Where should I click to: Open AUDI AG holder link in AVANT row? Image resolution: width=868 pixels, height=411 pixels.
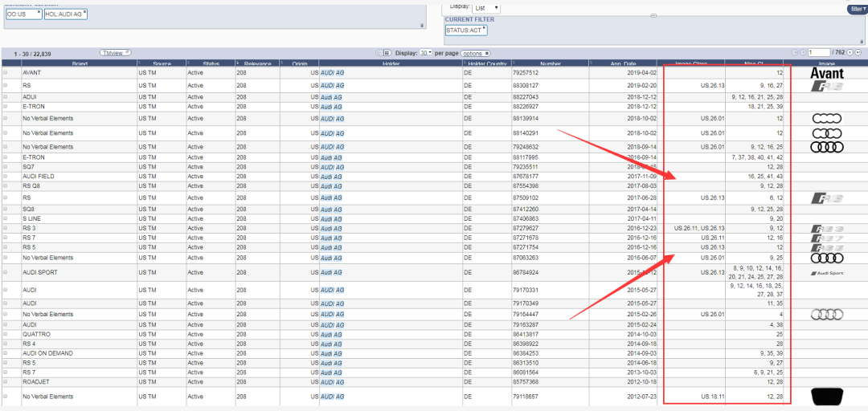(x=332, y=72)
